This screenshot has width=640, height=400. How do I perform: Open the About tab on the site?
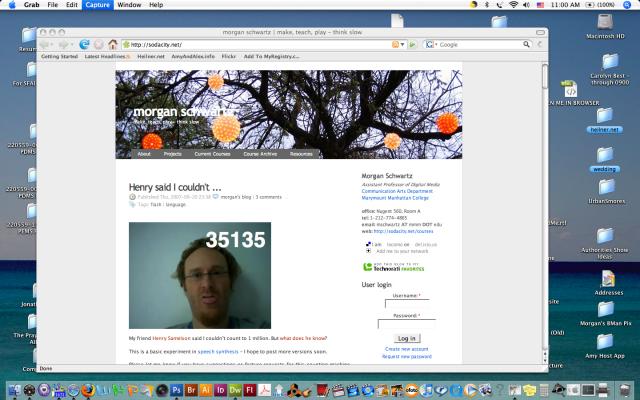[x=144, y=154]
